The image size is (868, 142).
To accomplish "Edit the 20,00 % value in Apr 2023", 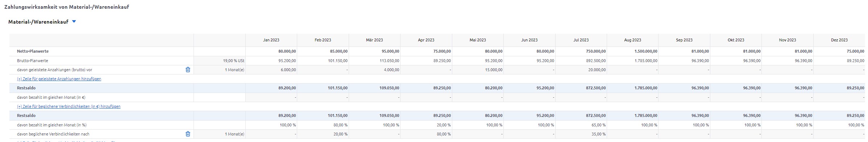I will [x=426, y=125].
